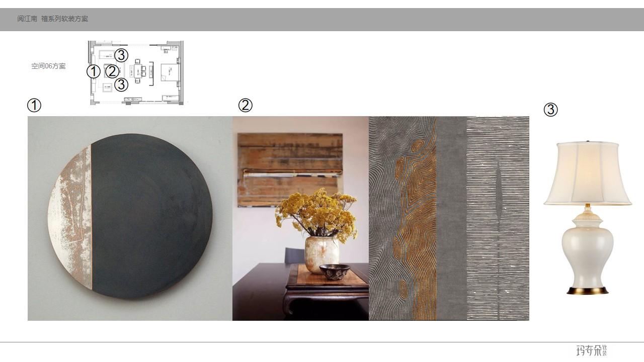Select the 空间06方案 text label
644x362 pixels.
point(48,66)
